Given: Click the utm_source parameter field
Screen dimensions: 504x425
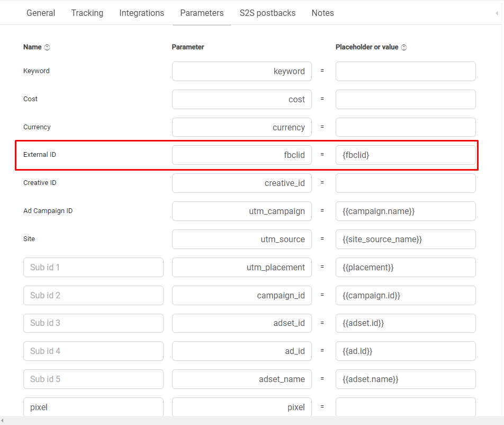Looking at the screenshot, I should 242,239.
